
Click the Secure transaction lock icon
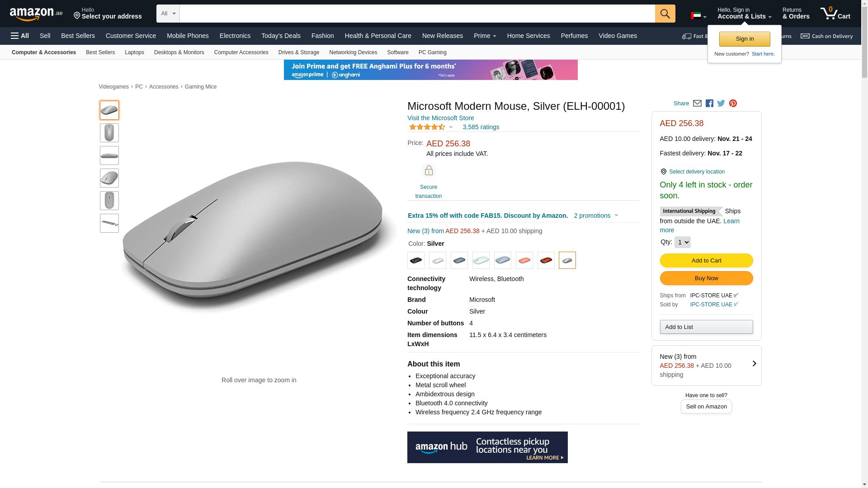[x=429, y=171]
